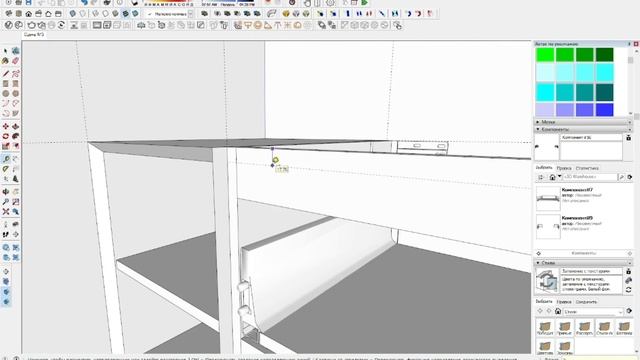The image size is (640, 360).
Task: Select the Pan hand tool in left toolbar
Action: click(x=16, y=192)
